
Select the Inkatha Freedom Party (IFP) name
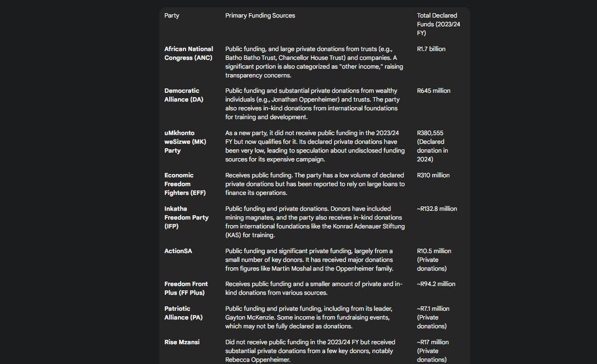pyautogui.click(x=186, y=217)
